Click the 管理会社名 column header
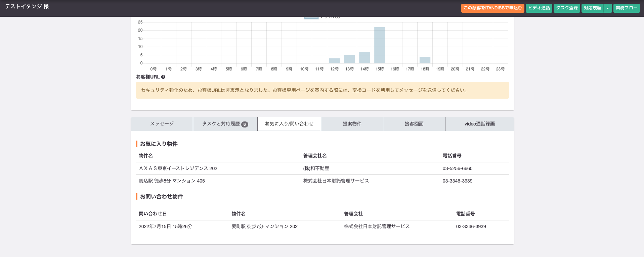 (315, 156)
